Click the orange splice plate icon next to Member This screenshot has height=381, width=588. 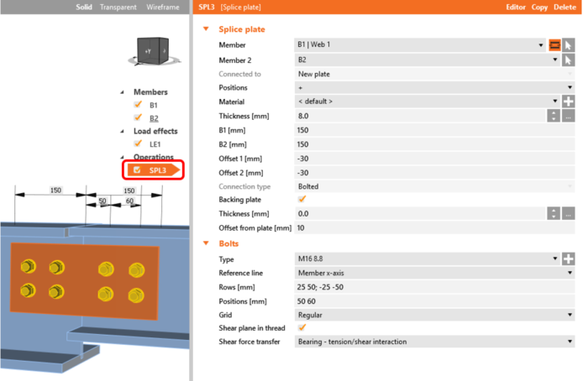click(x=554, y=45)
